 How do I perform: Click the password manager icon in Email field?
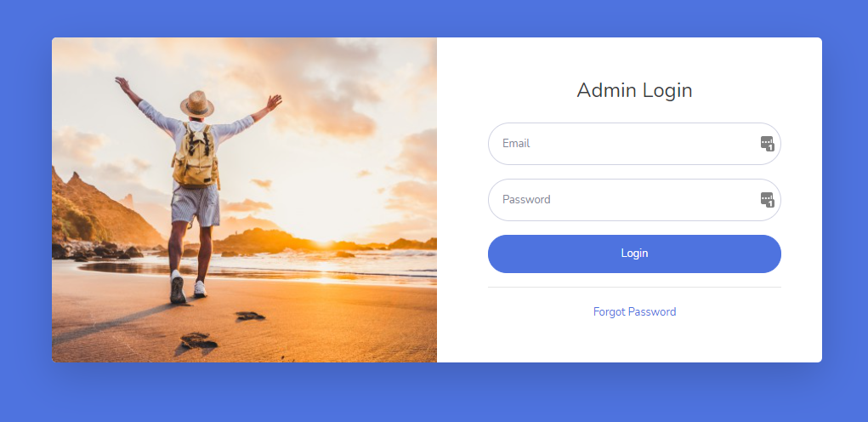pos(767,144)
